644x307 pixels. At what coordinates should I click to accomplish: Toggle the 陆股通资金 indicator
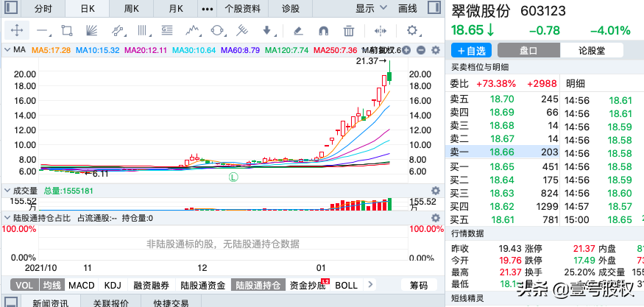pyautogui.click(x=203, y=285)
